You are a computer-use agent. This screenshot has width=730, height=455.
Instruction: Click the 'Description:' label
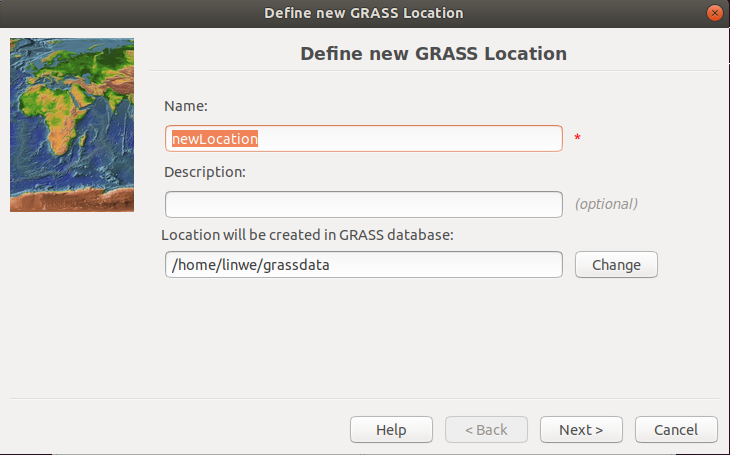205,172
